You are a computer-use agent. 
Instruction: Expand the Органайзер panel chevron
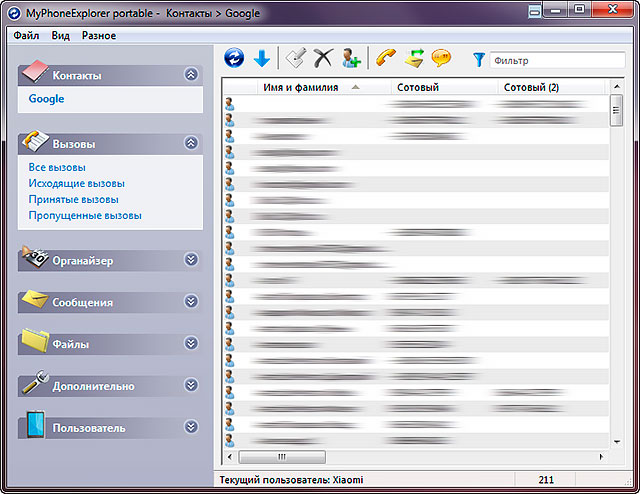pyautogui.click(x=191, y=260)
